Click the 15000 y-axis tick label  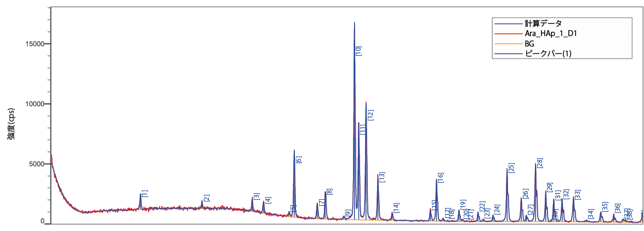pos(36,44)
